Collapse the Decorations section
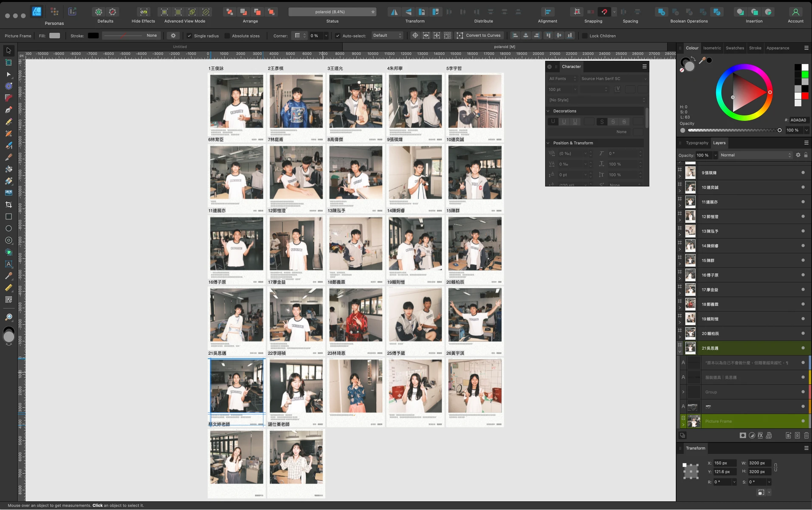Viewport: 812px width, 510px height. (x=548, y=111)
